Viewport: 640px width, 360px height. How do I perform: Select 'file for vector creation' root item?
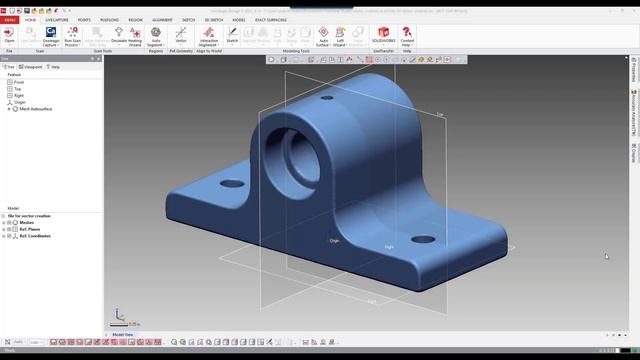(x=29, y=216)
